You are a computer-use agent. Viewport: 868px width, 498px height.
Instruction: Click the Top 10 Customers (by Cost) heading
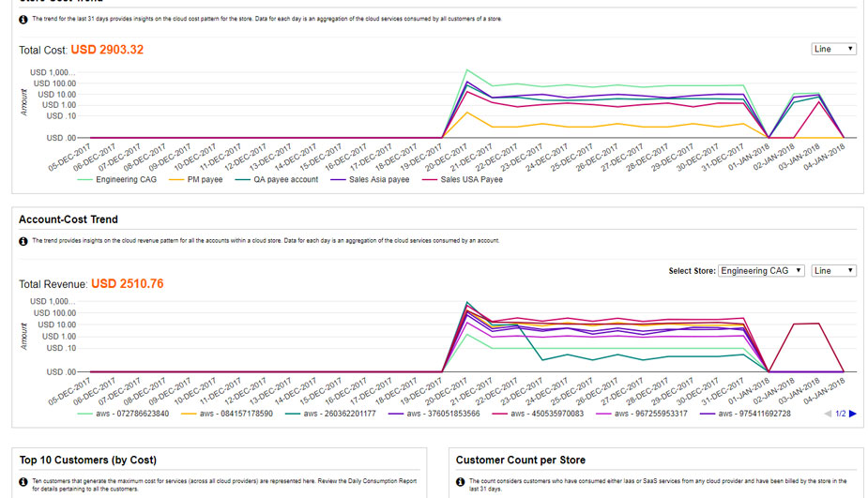coord(88,460)
